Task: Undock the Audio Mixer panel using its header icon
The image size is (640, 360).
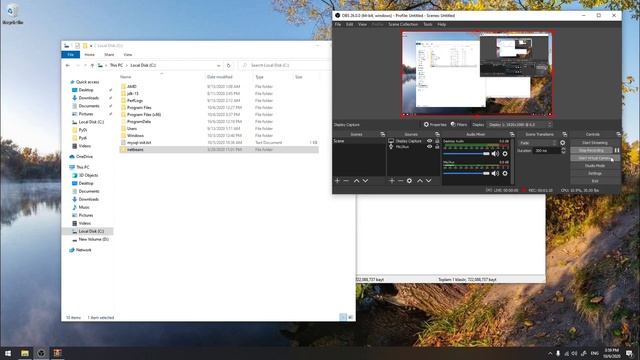Action: pos(512,134)
